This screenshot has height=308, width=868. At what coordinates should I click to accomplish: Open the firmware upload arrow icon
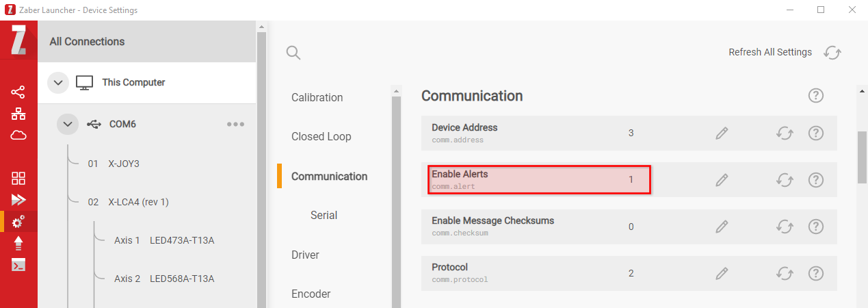click(18, 243)
